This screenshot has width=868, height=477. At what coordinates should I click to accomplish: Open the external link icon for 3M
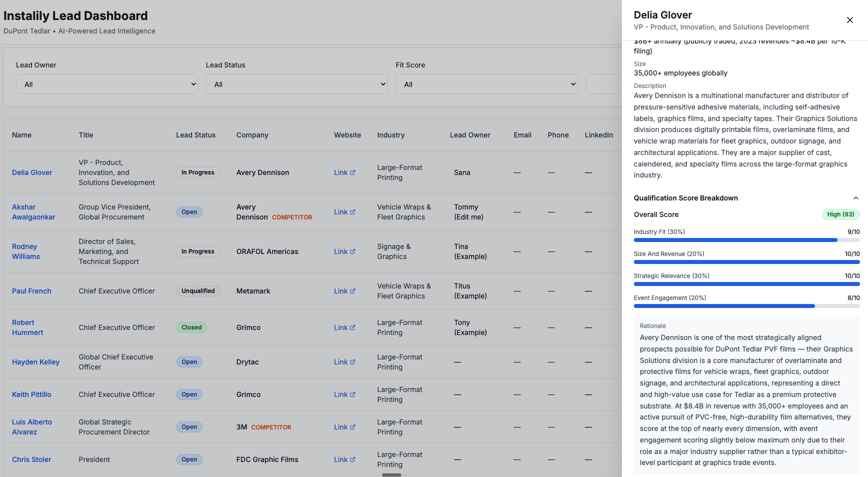click(352, 426)
